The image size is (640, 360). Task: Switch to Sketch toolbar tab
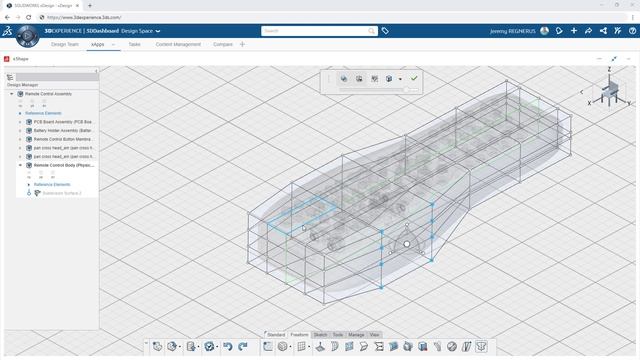click(320, 335)
